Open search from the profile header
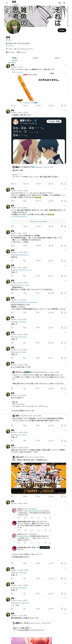The image size is (72, 644). (64, 3)
